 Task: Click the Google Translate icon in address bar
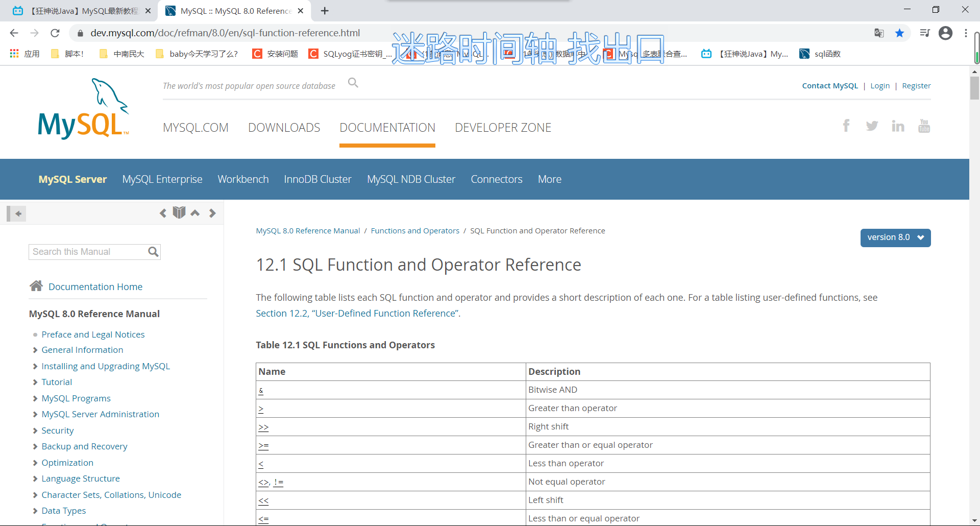click(x=879, y=33)
